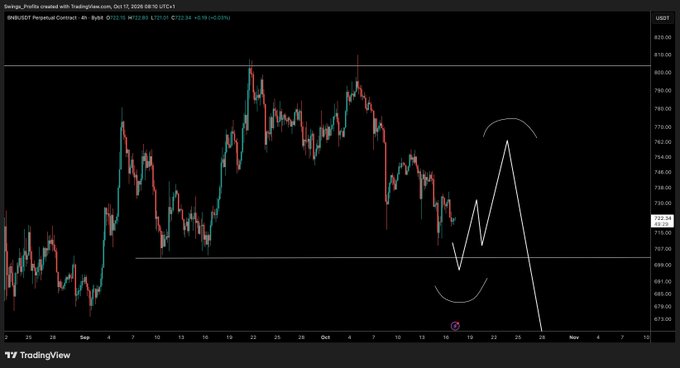Click the 699.00 price axis label
Screen dimensions: 680x368
point(662,265)
